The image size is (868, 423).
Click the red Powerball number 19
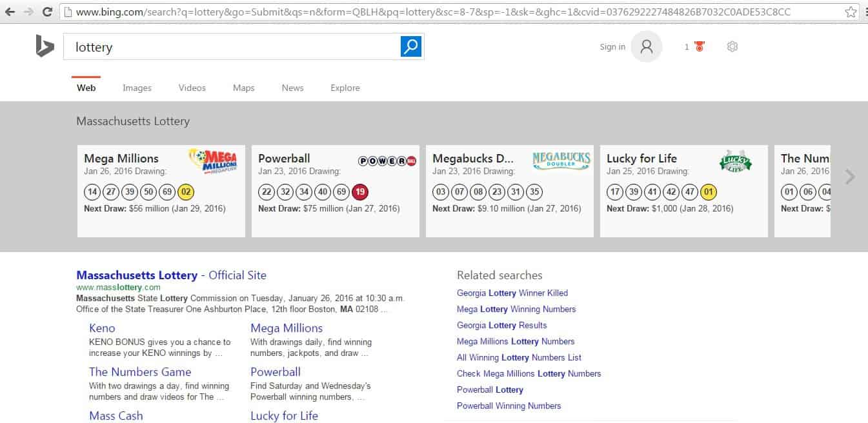point(360,192)
